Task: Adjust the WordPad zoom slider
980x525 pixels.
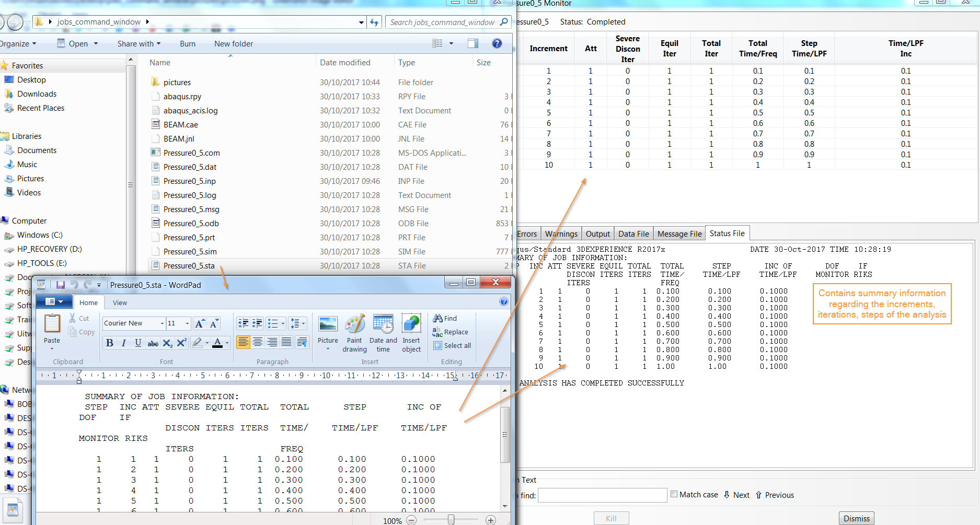Action: click(x=450, y=520)
